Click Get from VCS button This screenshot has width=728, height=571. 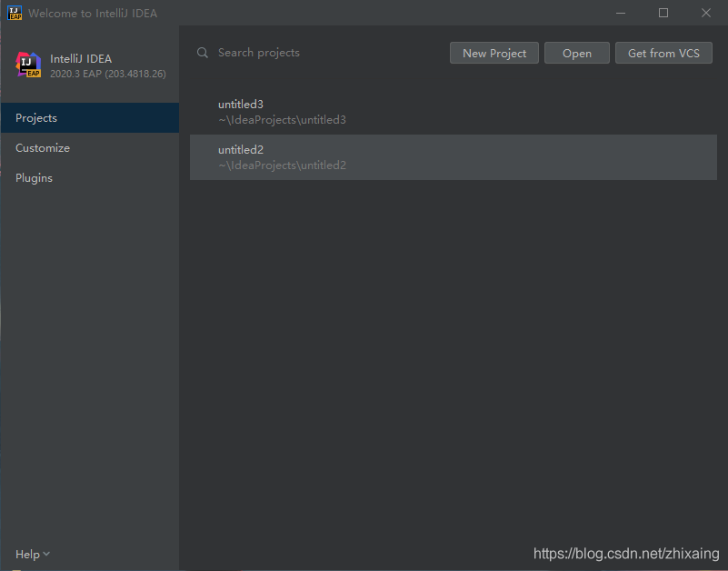click(663, 53)
